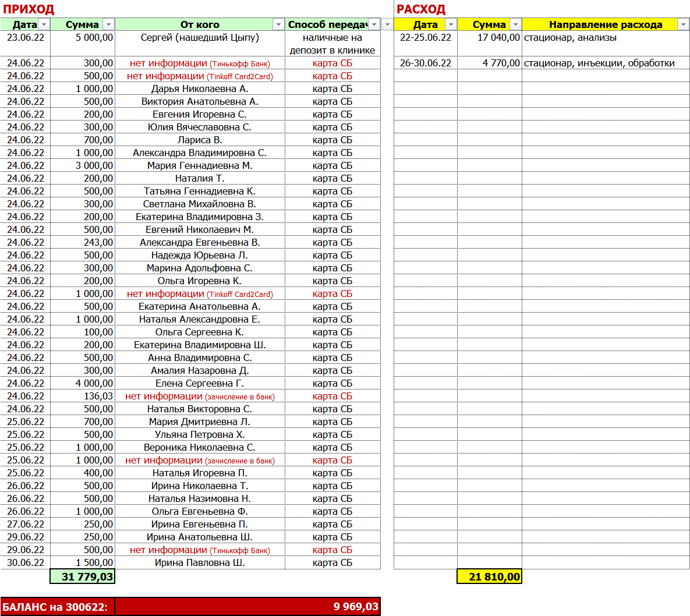Click cell Екатерина Анатольевна А.
This screenshot has width=690, height=616.
(x=200, y=306)
